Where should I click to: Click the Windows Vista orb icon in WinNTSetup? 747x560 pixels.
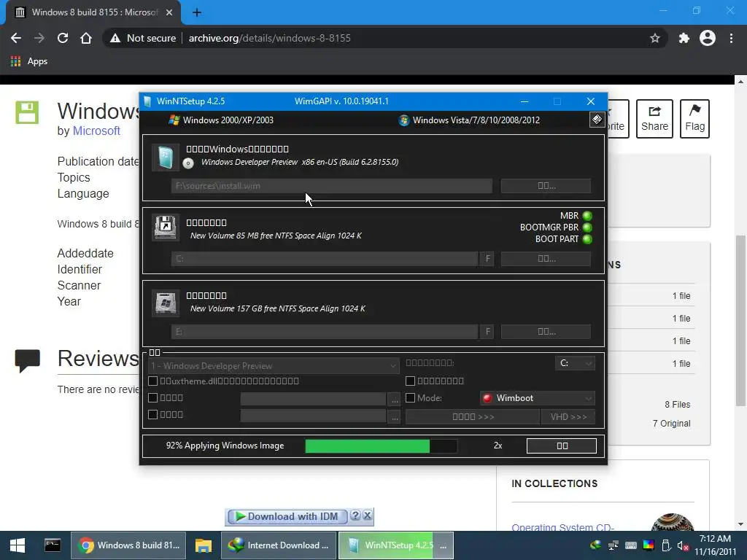click(404, 120)
